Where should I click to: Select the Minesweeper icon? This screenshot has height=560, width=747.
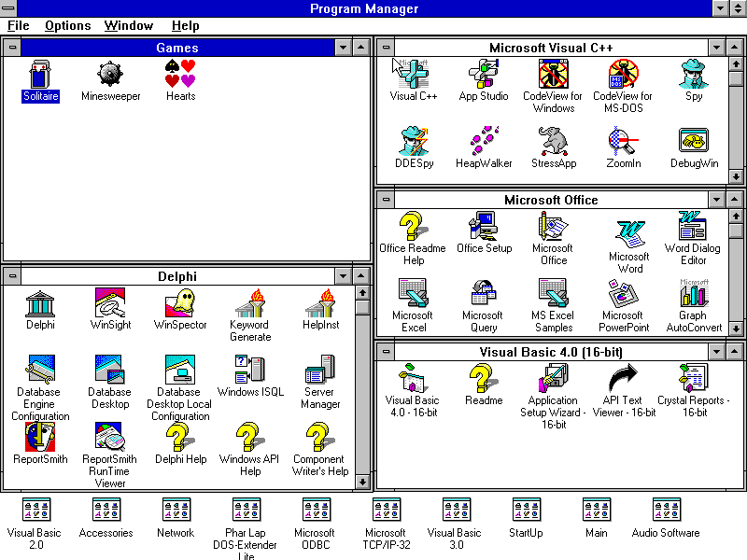click(109, 75)
